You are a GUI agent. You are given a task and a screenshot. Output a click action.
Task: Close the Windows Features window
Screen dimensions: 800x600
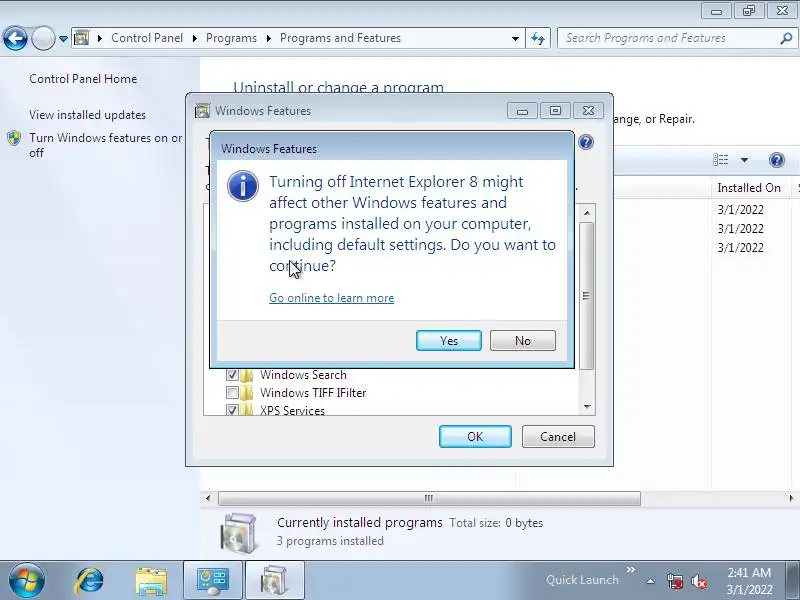[x=588, y=111]
